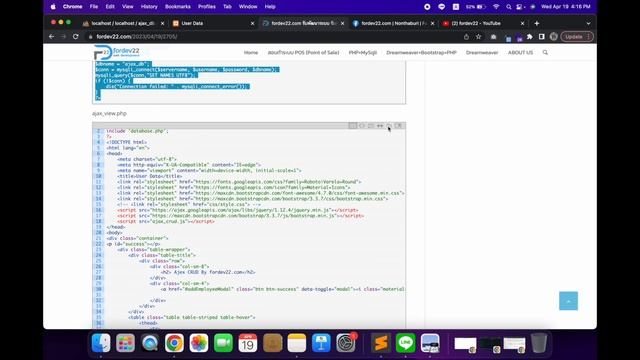Open the Profiles menu
The image size is (640, 360).
coord(207,7)
